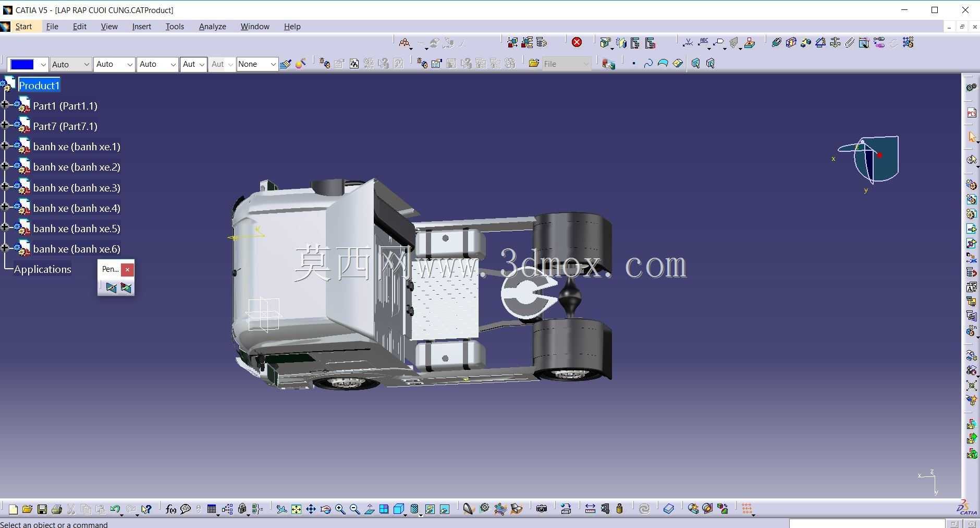Open the None dropdown in graphic properties
Screen dimensions: 980x528
coord(257,64)
